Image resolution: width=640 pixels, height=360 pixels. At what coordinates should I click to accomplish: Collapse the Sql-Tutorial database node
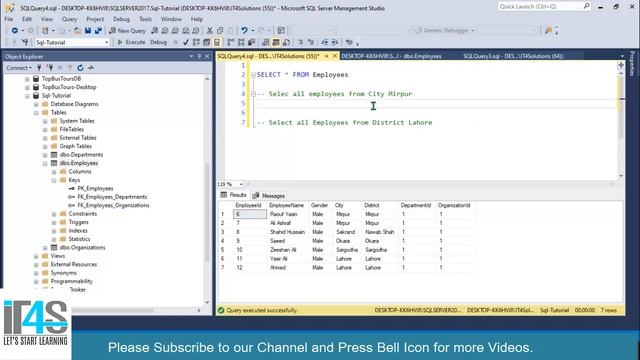(27, 96)
